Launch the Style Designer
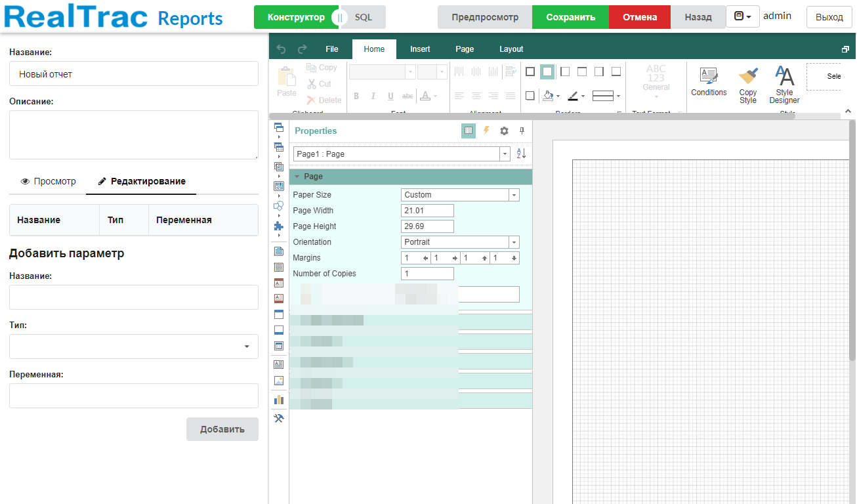The width and height of the screenshot is (857, 504). 784,85
